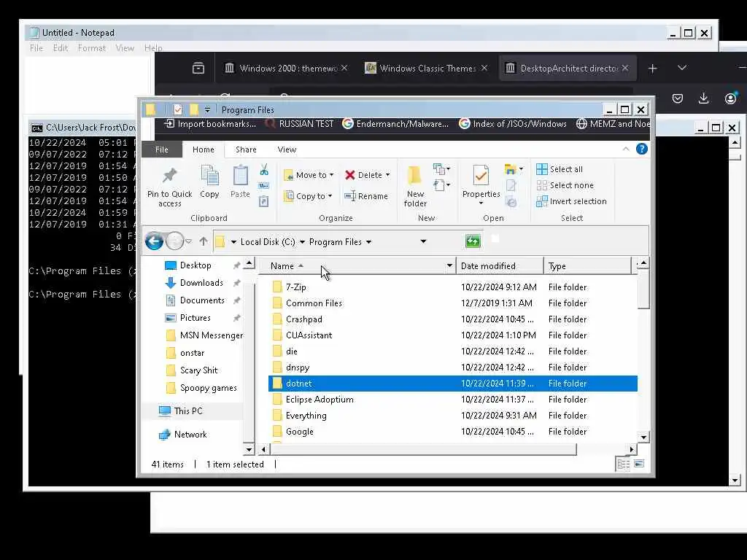The image size is (747, 560).
Task: Expand Program Files breadcrumb arrow
Action: (368, 242)
